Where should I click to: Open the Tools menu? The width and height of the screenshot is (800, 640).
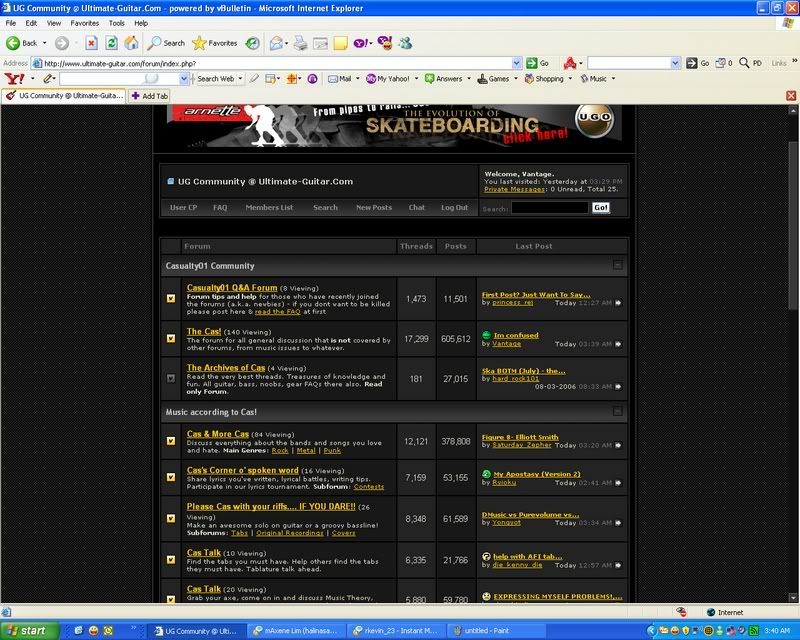point(116,23)
